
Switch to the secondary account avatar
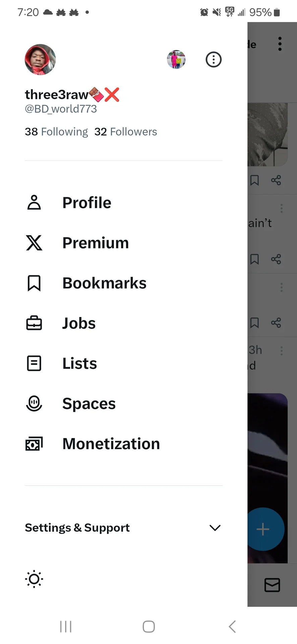point(176,60)
